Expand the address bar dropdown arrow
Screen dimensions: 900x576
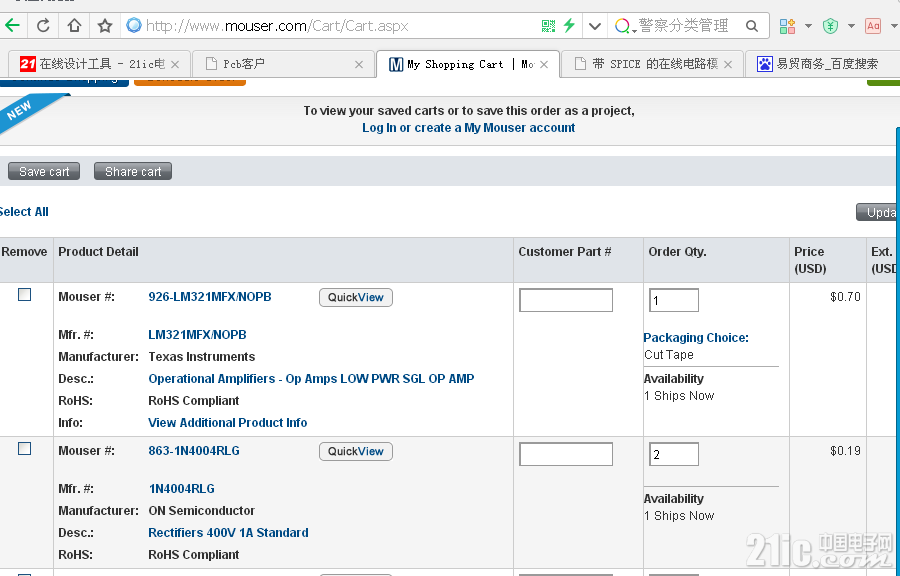coord(595,26)
